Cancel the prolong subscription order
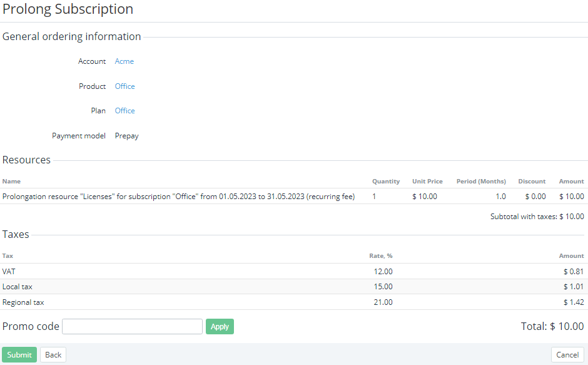 pyautogui.click(x=567, y=355)
